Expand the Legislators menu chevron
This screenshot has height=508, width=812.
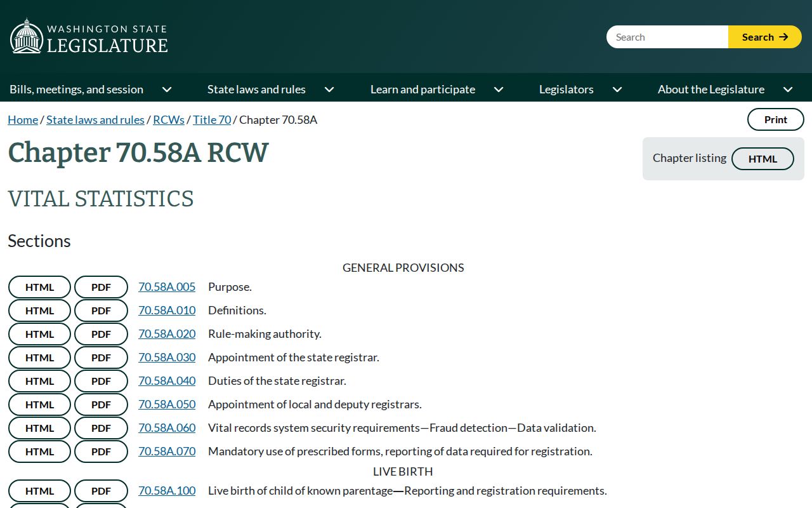tap(617, 90)
